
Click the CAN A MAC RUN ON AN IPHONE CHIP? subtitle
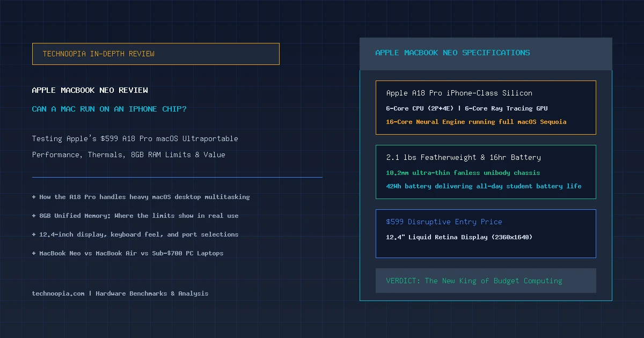coord(109,109)
